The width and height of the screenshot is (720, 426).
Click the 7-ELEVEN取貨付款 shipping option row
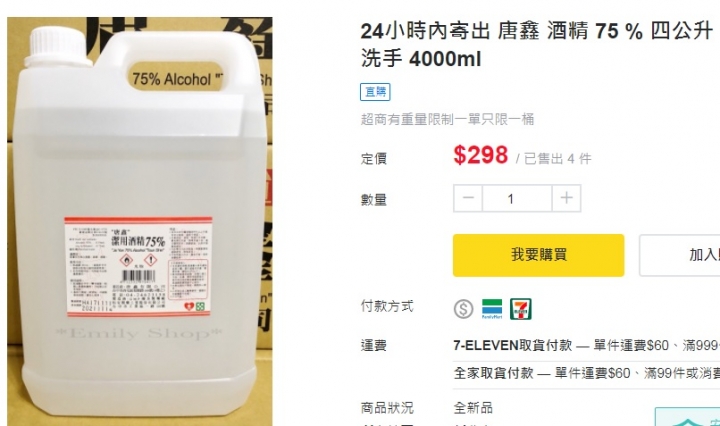(x=586, y=345)
